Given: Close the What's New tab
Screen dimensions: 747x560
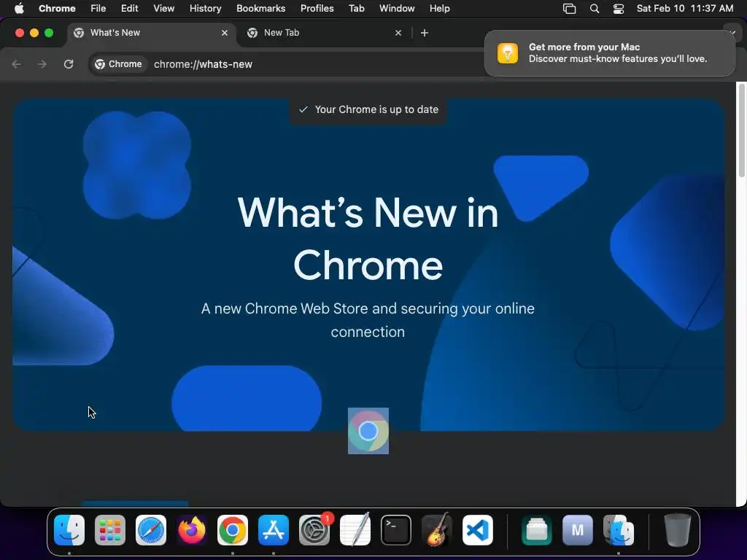Looking at the screenshot, I should pyautogui.click(x=225, y=33).
